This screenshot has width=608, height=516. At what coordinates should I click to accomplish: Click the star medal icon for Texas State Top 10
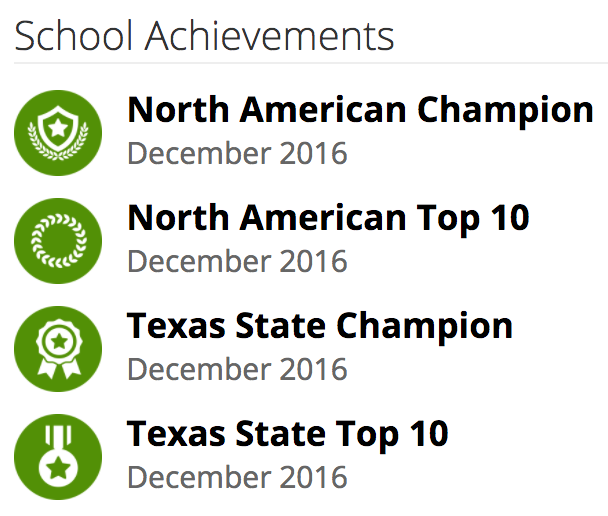(58, 456)
